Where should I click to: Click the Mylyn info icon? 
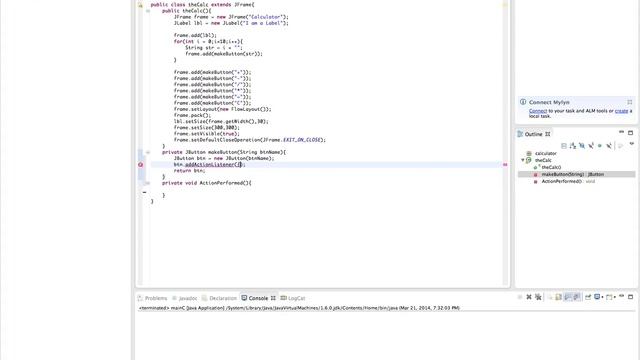[x=523, y=102]
